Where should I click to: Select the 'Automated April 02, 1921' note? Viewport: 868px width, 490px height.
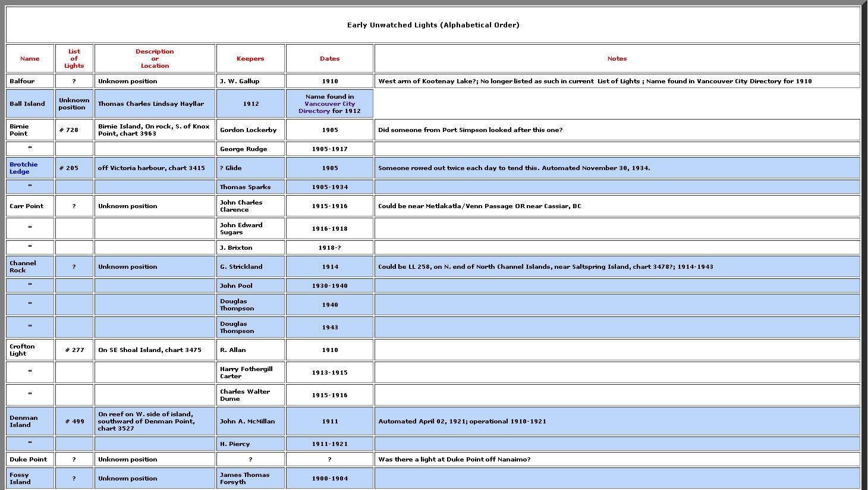point(617,421)
